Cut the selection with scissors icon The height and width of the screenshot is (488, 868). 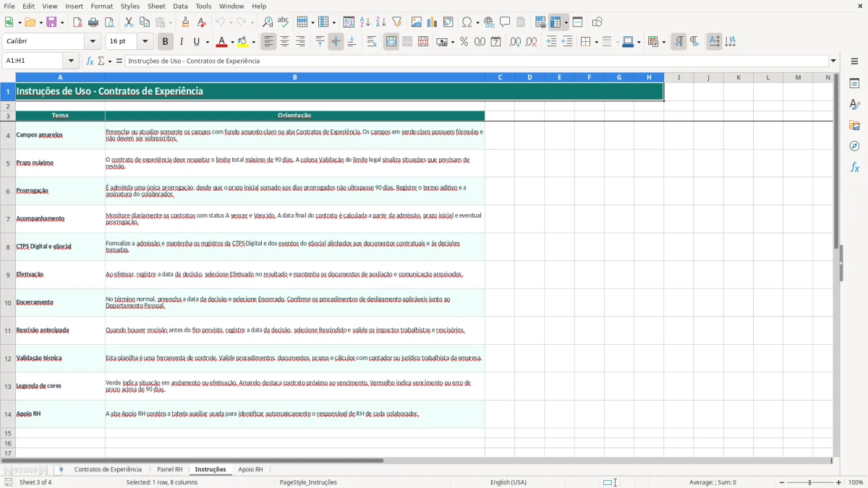129,22
